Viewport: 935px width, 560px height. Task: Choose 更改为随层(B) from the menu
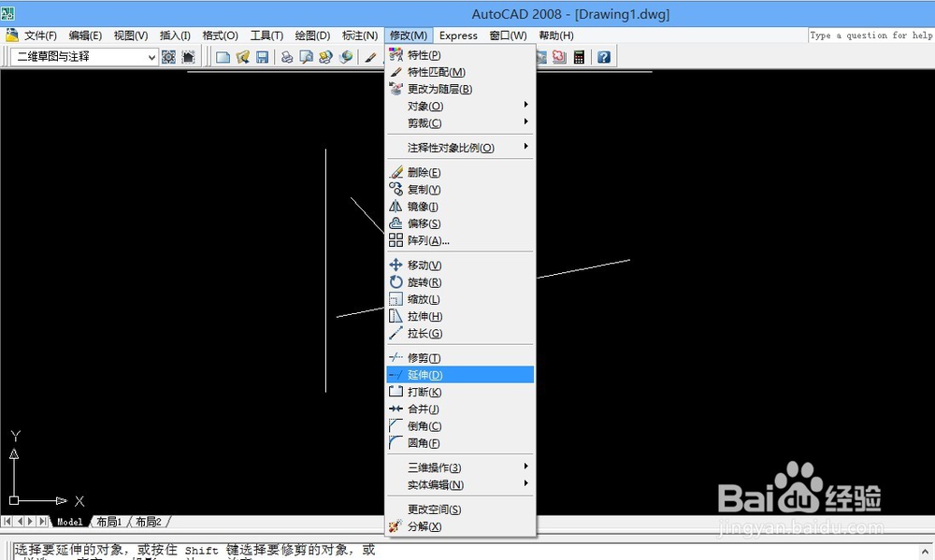click(x=460, y=89)
